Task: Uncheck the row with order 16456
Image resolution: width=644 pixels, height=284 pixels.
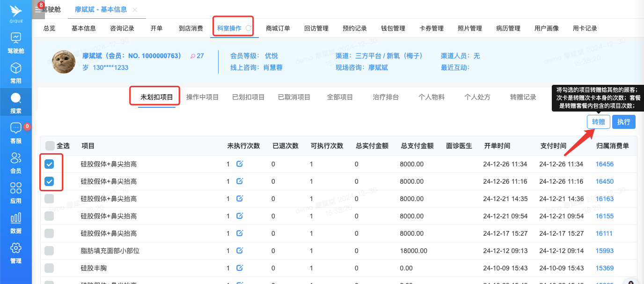Action: (x=49, y=164)
